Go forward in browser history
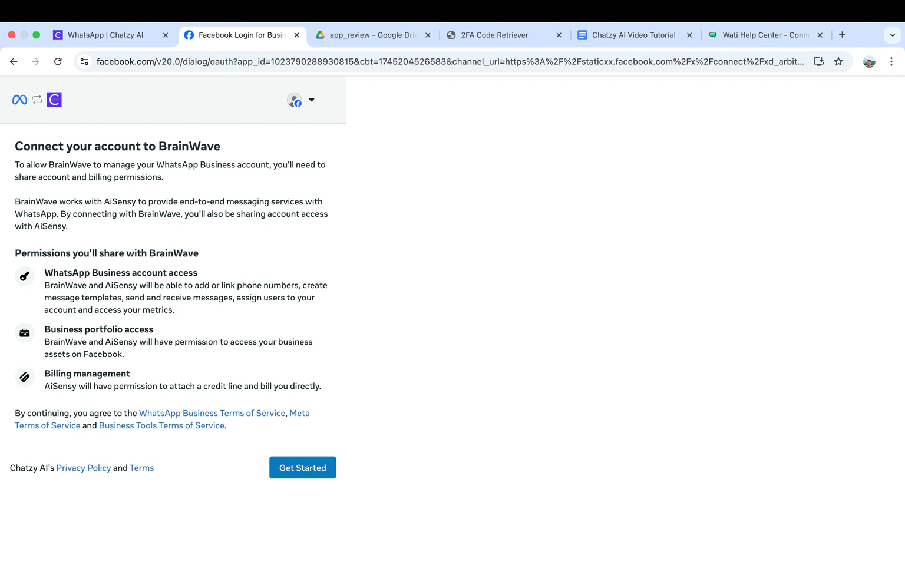The image size is (905, 588). 36,61
